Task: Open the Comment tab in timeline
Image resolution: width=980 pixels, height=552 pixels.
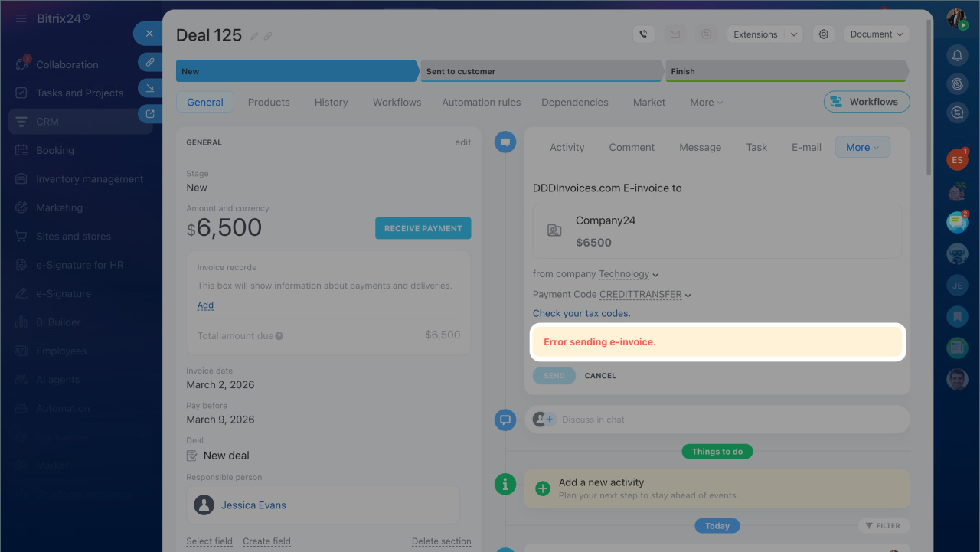Action: pos(632,147)
